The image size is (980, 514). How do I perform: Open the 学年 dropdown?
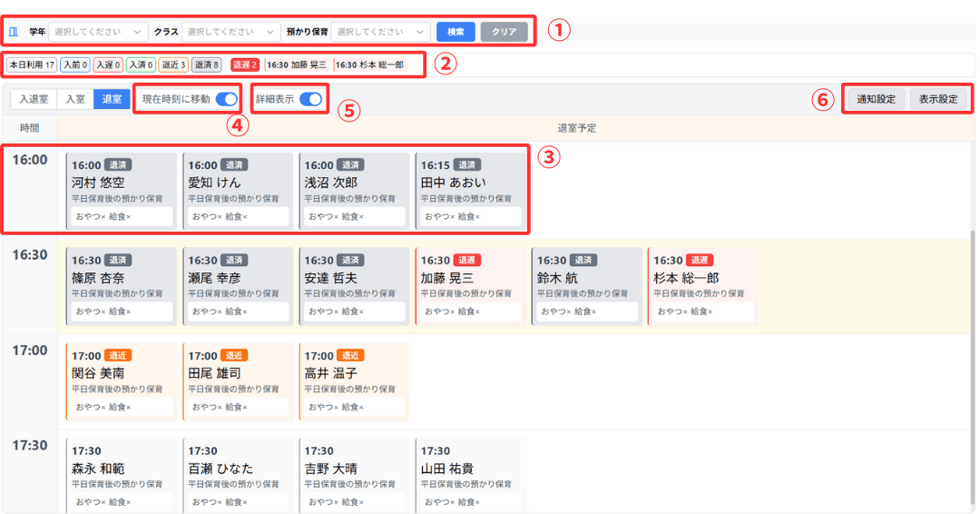coord(99,32)
